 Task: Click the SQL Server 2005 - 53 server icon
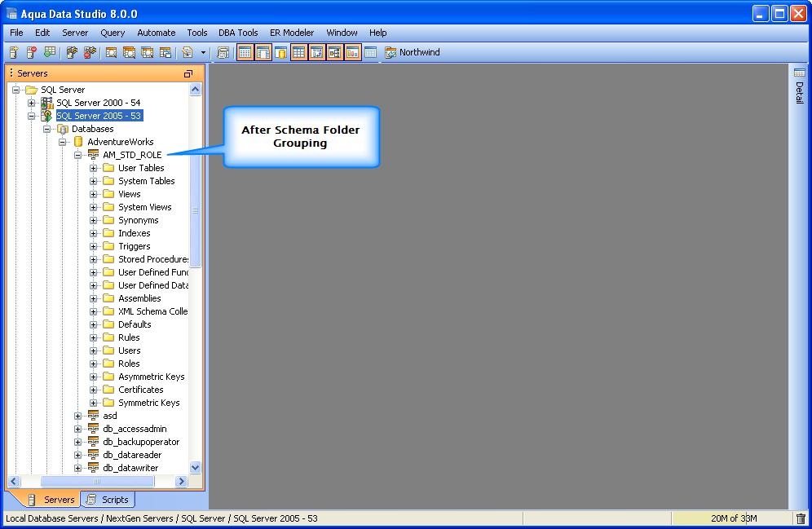pyautogui.click(x=47, y=116)
